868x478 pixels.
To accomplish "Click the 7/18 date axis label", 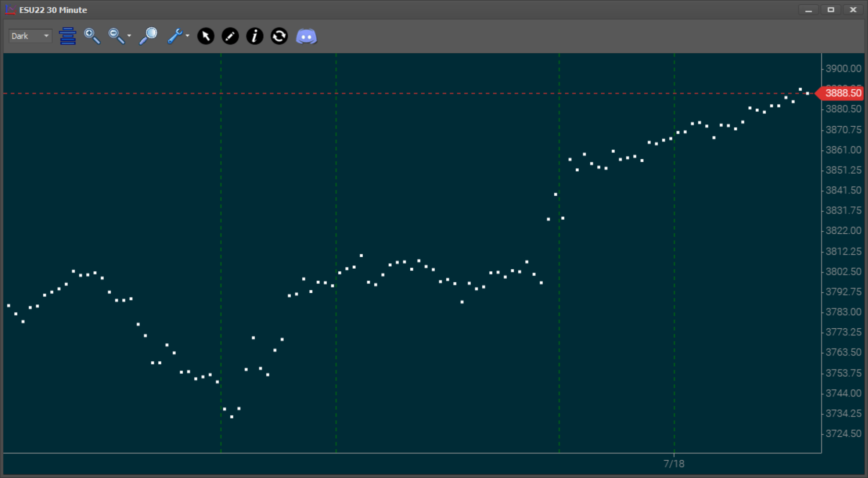I will coord(674,464).
